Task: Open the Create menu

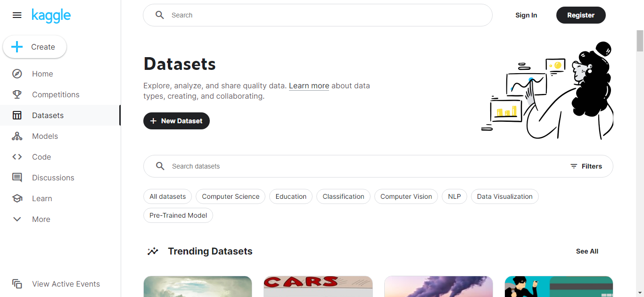Action: [35, 47]
